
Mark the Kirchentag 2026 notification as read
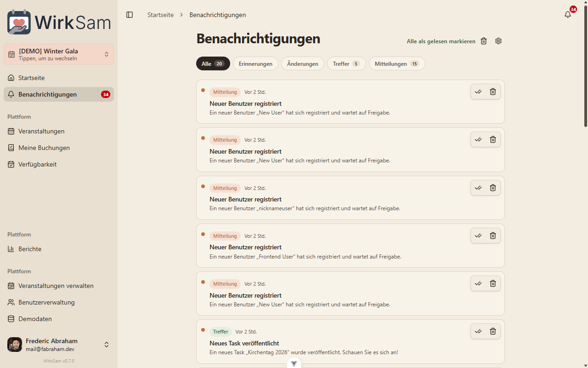point(478,331)
